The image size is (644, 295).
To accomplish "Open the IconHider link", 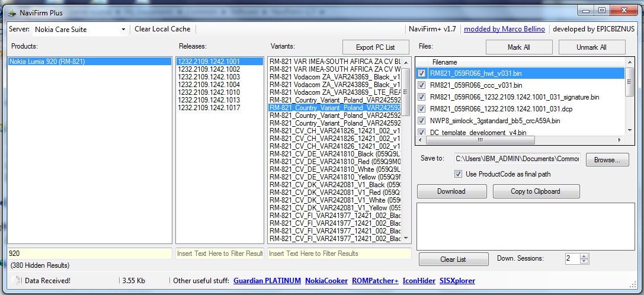I will point(419,281).
